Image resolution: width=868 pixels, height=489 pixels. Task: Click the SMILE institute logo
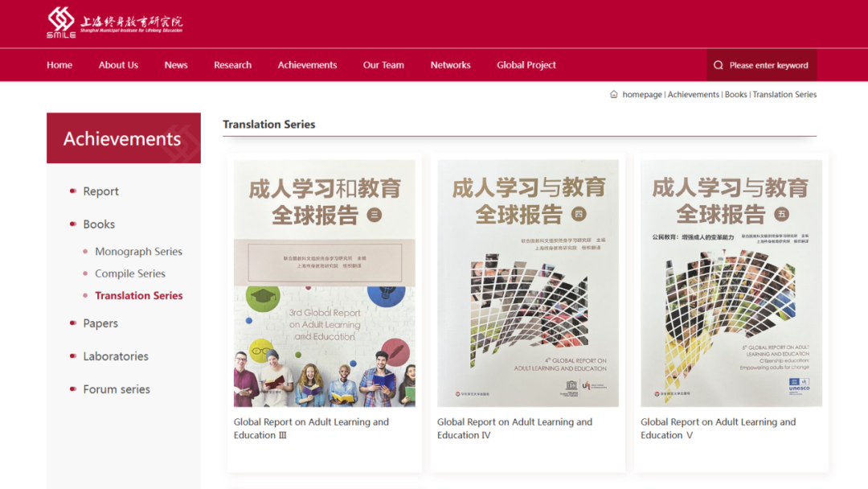pos(114,22)
